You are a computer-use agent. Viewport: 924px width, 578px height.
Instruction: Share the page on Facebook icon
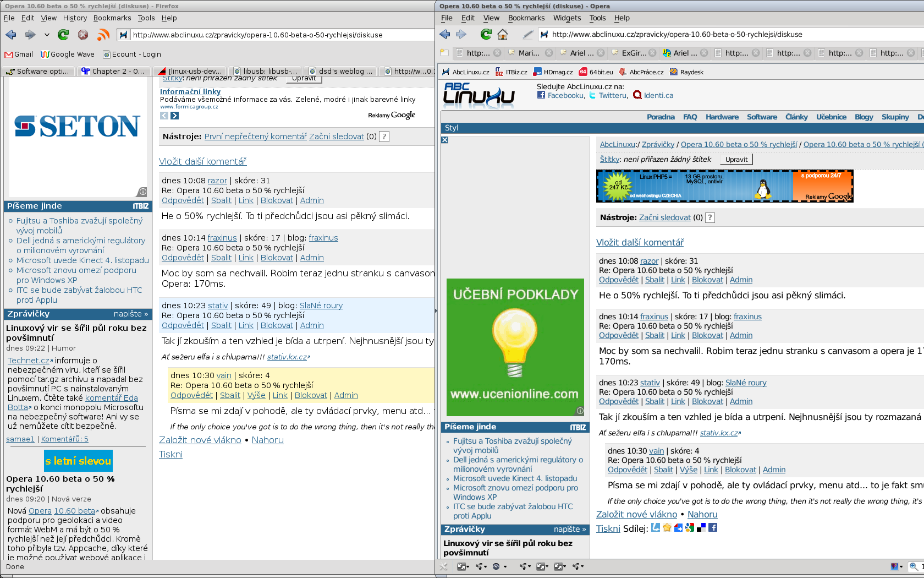tap(713, 527)
